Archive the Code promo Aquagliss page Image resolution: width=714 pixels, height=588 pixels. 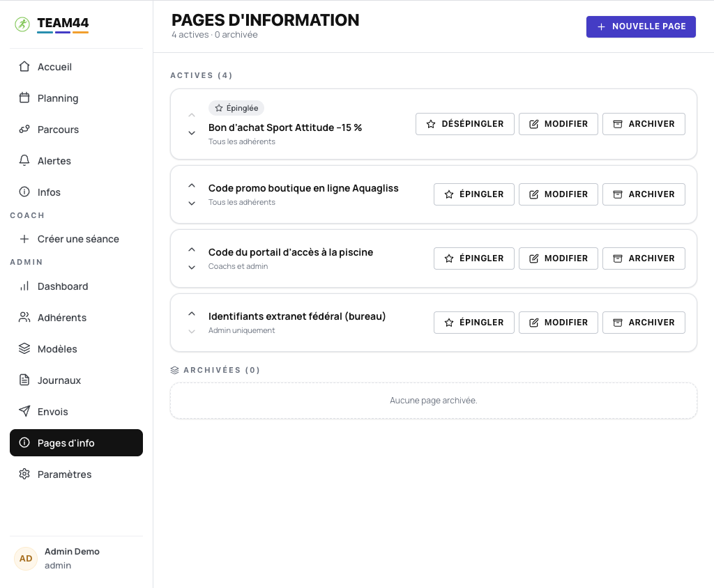[644, 194]
